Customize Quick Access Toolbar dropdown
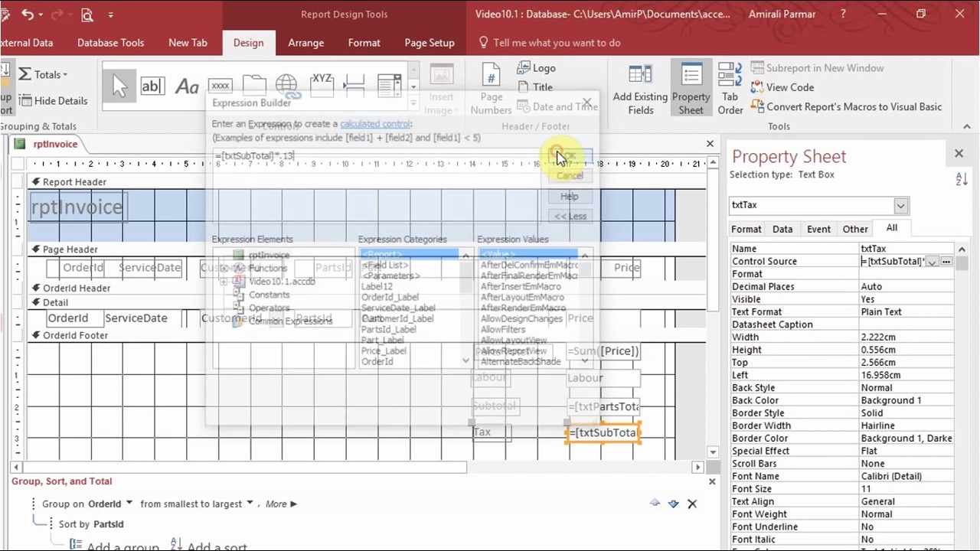 pos(110,15)
